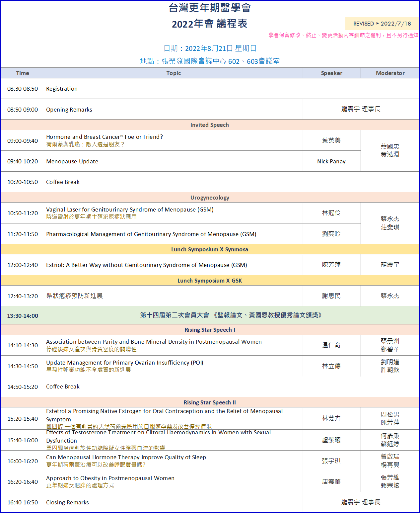This screenshot has height=513, width=420.
Task: Select the Registration row topic
Action: coord(62,89)
